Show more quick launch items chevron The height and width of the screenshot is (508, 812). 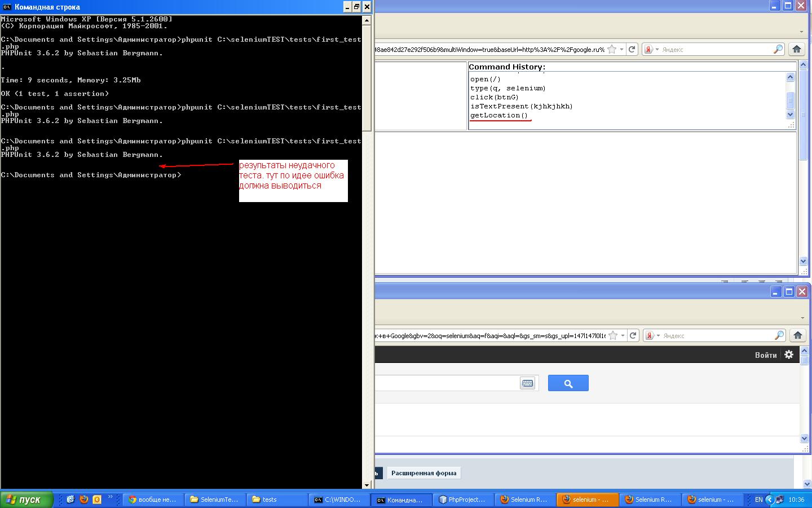tap(111, 497)
